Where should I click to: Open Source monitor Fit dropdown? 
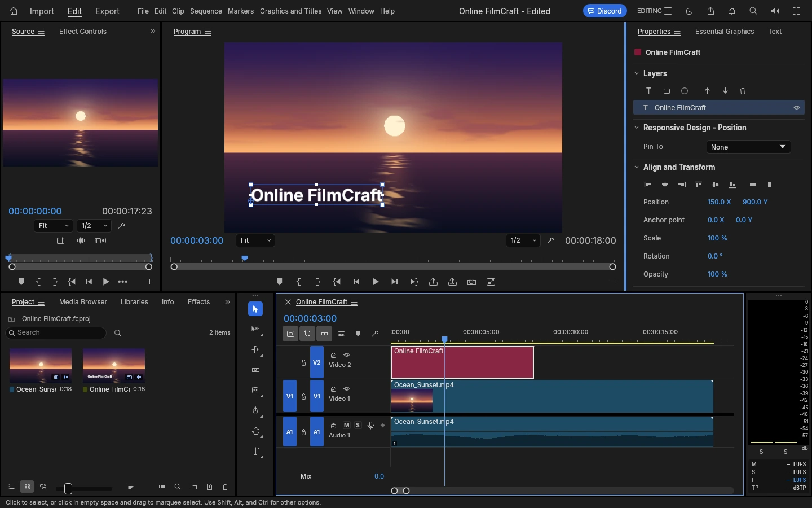click(54, 226)
